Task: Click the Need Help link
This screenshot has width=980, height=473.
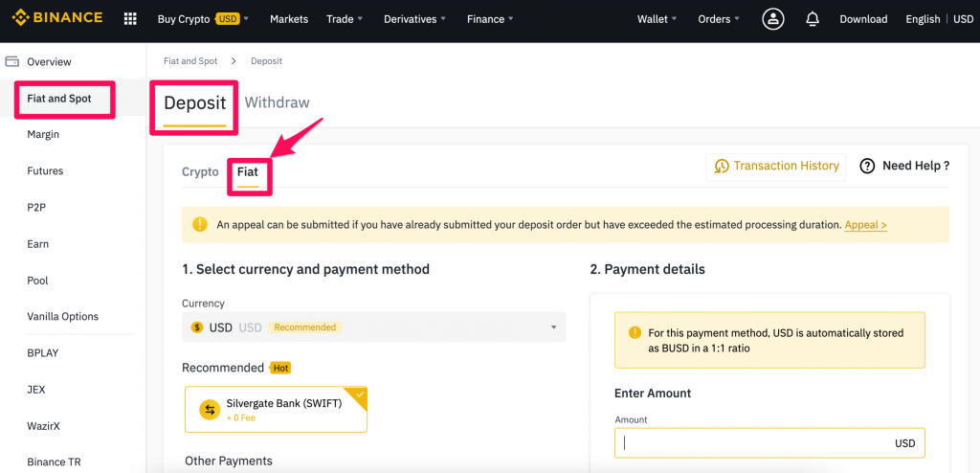Action: 904,166
